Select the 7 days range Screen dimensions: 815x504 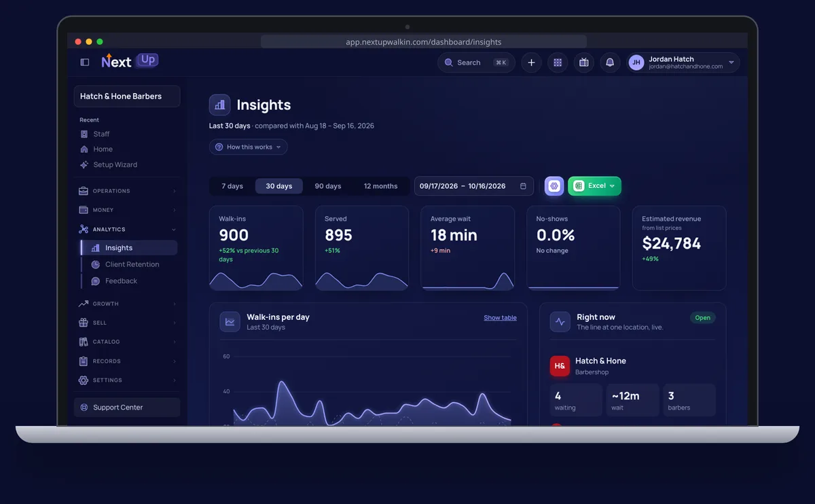(x=232, y=186)
